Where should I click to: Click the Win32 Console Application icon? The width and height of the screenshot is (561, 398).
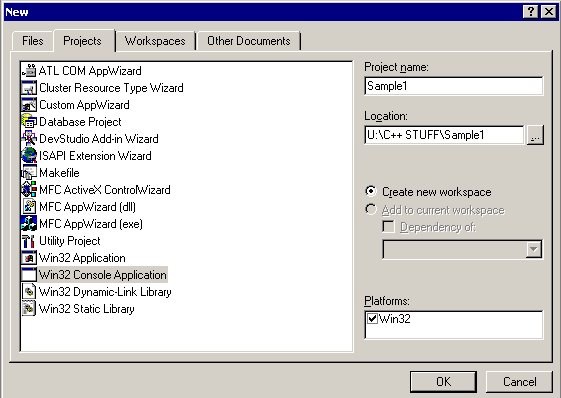[x=29, y=275]
